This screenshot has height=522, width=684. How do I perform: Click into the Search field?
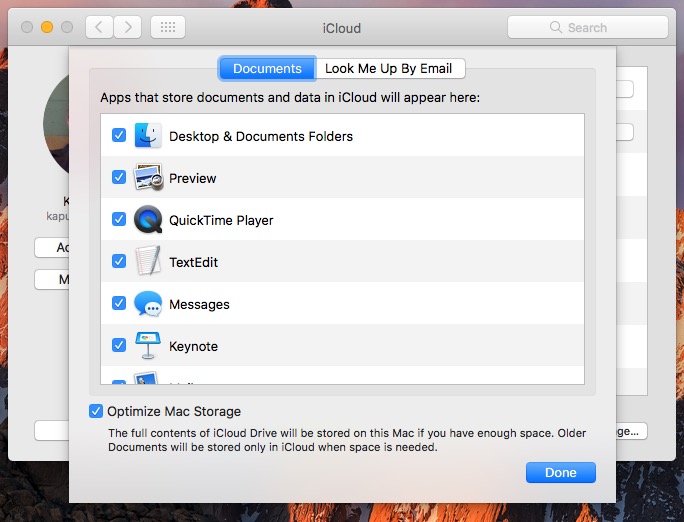[x=588, y=27]
